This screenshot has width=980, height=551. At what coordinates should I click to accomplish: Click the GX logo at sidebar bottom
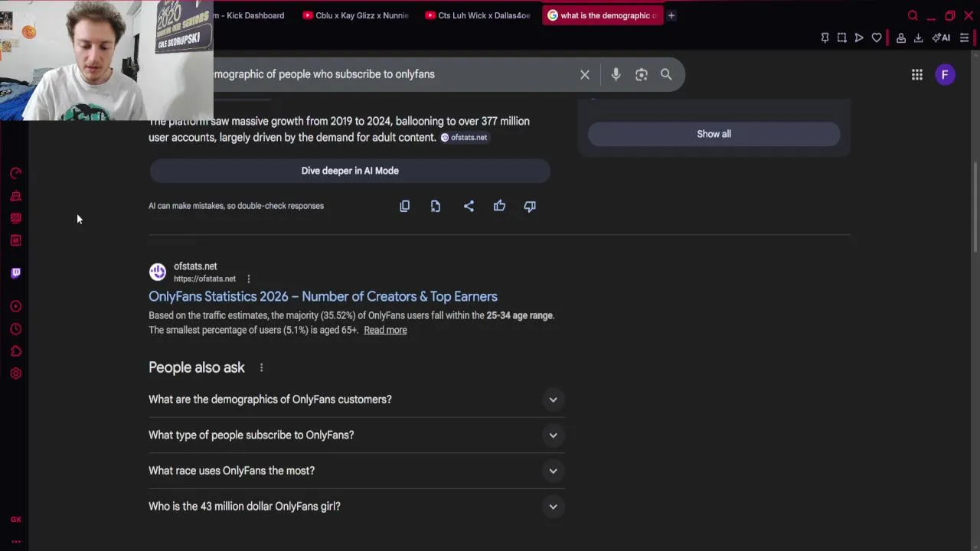(x=15, y=520)
